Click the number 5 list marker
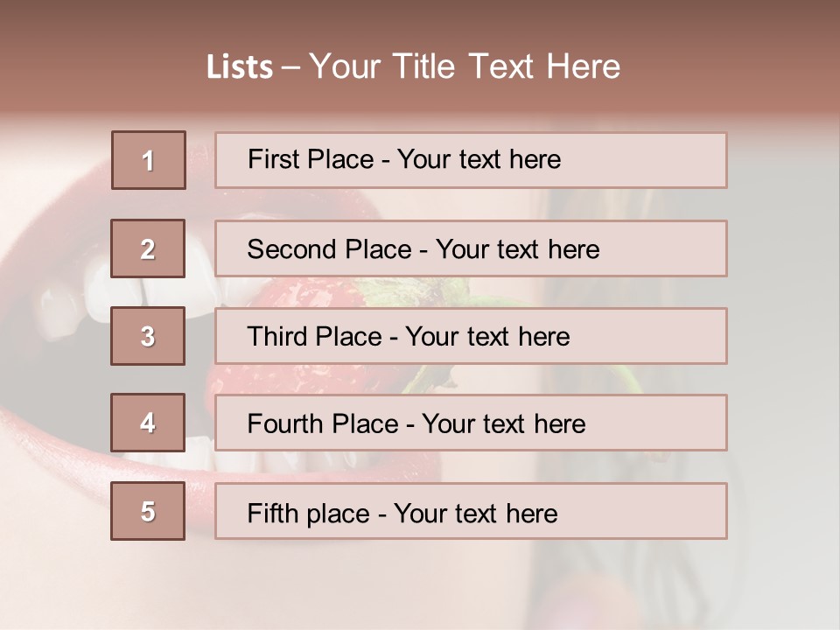This screenshot has height=630, width=840. 148,511
